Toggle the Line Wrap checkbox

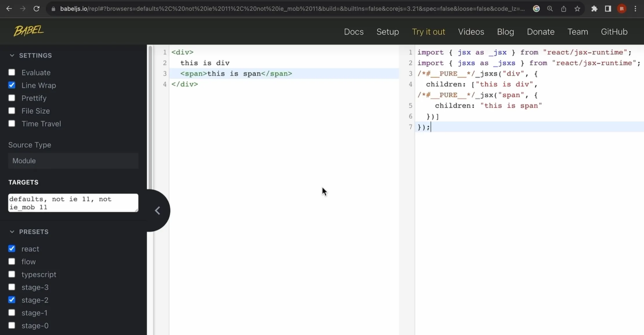pos(12,85)
